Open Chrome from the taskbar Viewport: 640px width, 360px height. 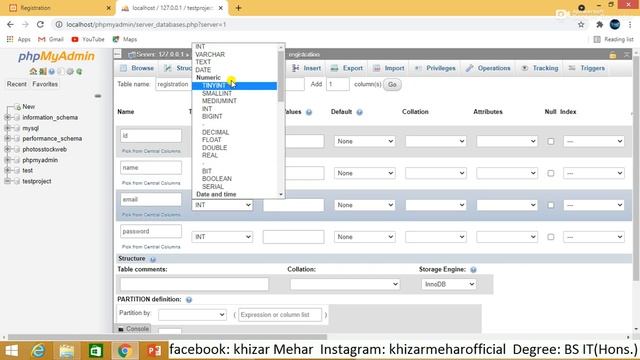124,351
